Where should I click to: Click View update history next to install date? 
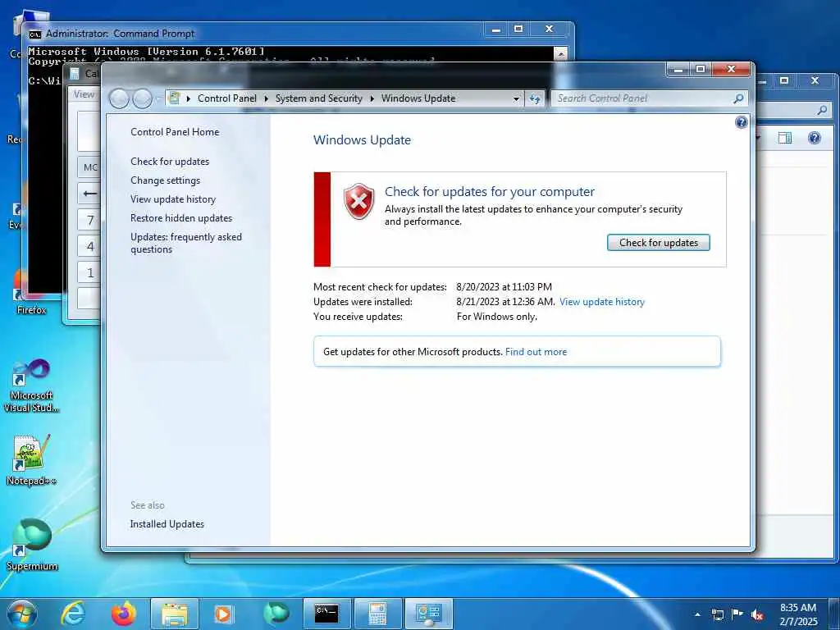pos(601,302)
